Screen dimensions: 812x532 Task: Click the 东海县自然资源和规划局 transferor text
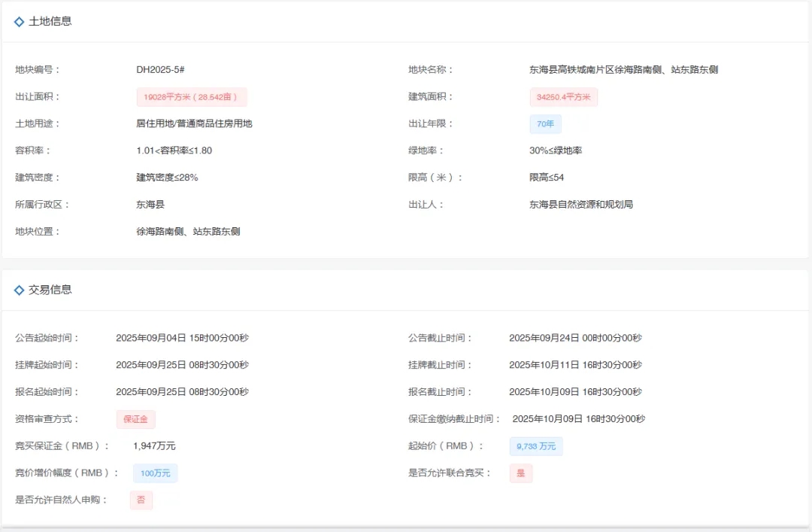[580, 205]
